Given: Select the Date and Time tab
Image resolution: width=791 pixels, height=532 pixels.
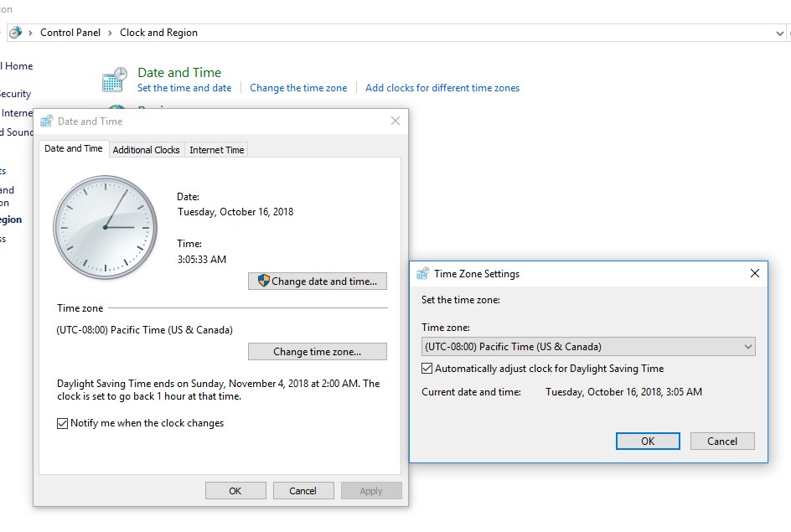Looking at the screenshot, I should 74,149.
